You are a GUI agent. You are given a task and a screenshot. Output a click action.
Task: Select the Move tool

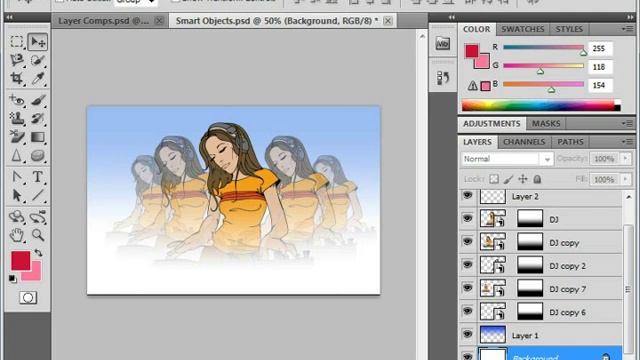point(38,42)
